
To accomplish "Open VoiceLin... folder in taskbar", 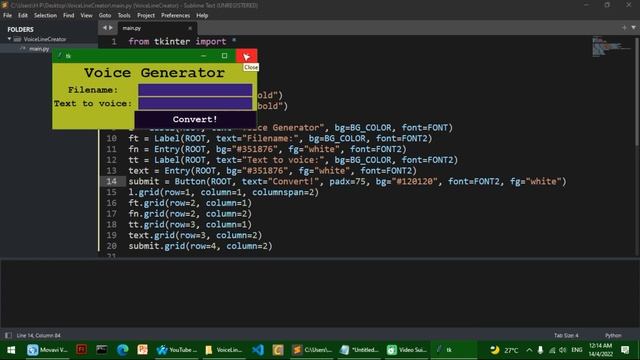I will (224, 350).
